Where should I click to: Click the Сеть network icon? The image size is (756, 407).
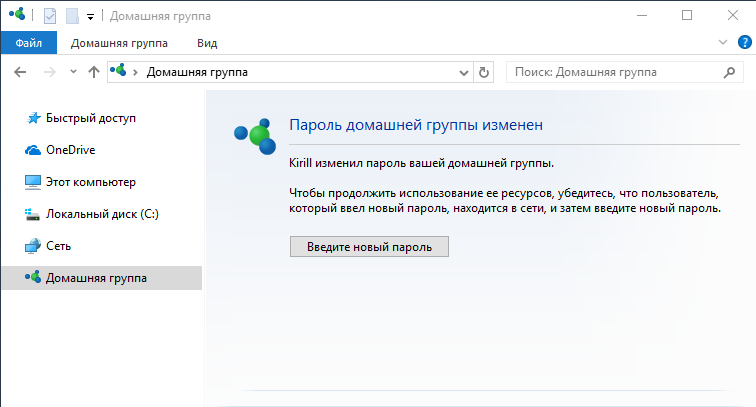pyautogui.click(x=33, y=246)
